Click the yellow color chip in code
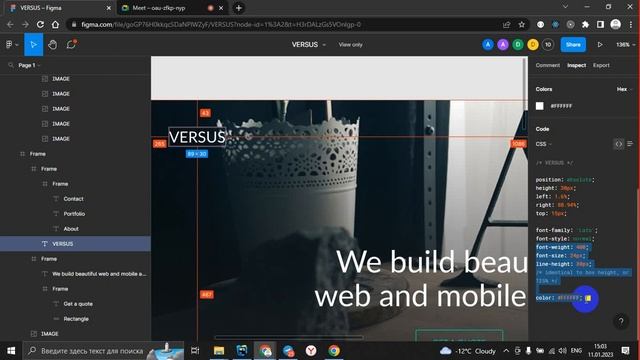 point(588,298)
